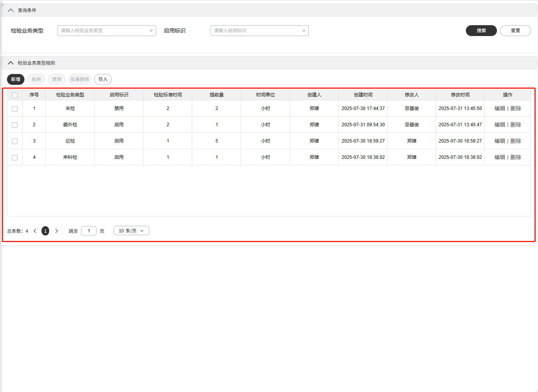Toggle the select-all header checkbox
Viewport: 538px width, 392px height.
click(x=15, y=95)
